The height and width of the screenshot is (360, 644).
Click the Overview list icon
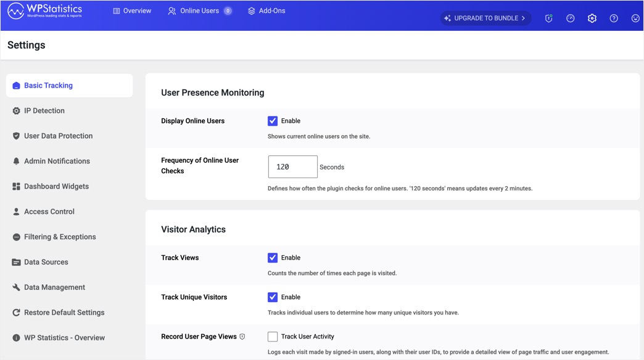point(116,11)
